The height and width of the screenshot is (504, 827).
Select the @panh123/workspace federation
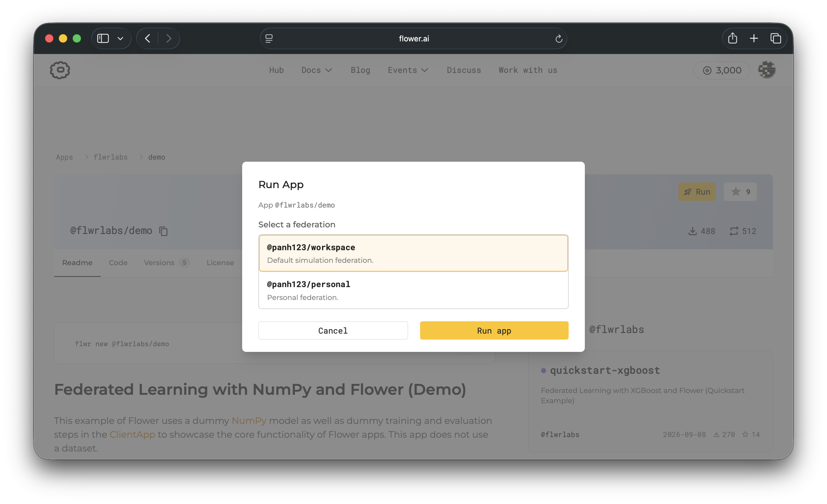[x=413, y=253]
